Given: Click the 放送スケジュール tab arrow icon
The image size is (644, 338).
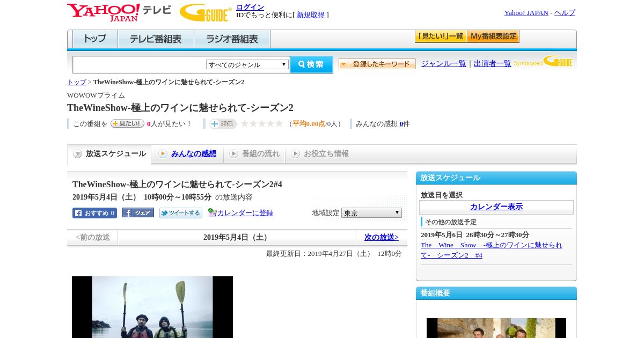Looking at the screenshot, I should click(78, 154).
